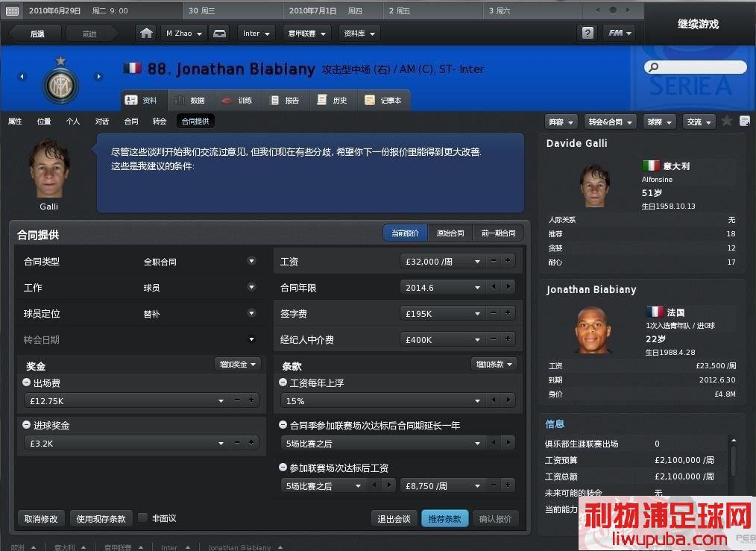Open the 报告 tab
Screen dimensions: 756x551
pyautogui.click(x=286, y=100)
